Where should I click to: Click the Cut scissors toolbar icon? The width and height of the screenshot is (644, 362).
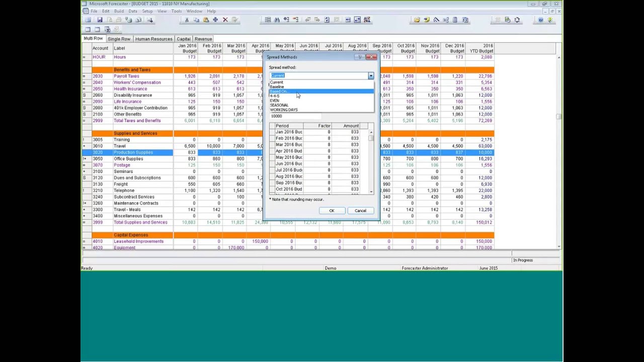187,20
